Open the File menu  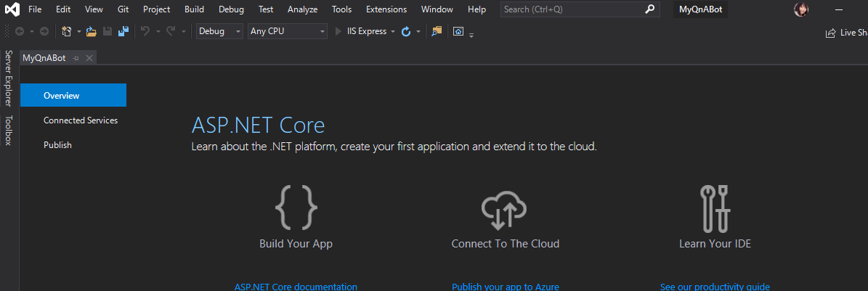[x=34, y=9]
